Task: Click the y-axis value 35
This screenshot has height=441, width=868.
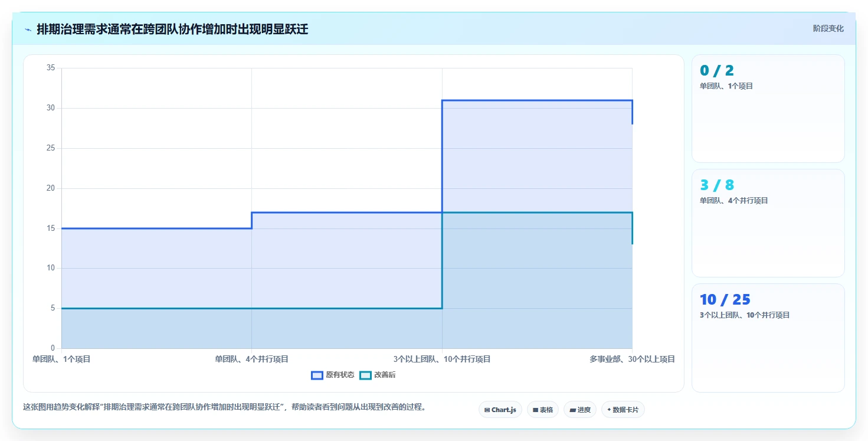Action: tap(51, 68)
